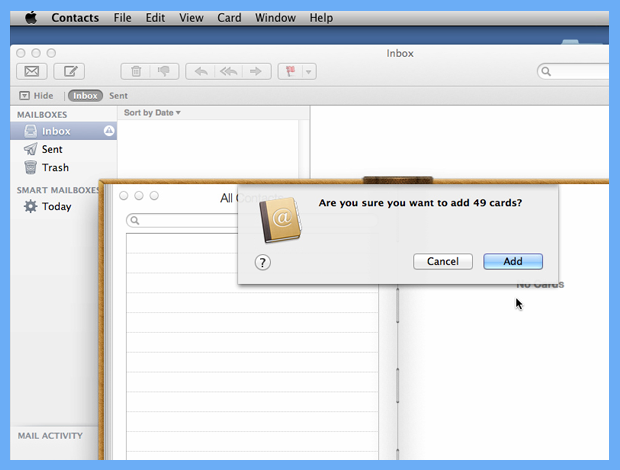Click the Contacts search magnifier icon
620x470 pixels.
(135, 220)
